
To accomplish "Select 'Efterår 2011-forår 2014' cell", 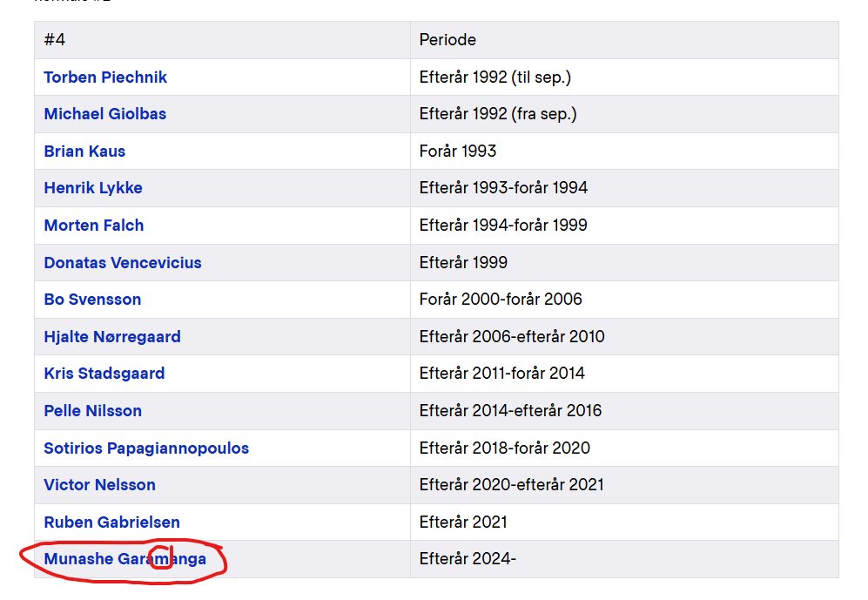I will [624, 374].
